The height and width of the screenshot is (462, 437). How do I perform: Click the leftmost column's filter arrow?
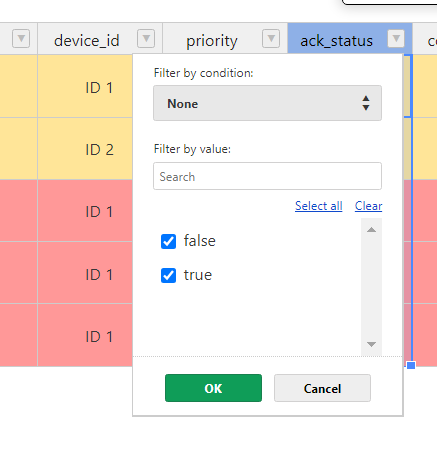pyautogui.click(x=21, y=39)
